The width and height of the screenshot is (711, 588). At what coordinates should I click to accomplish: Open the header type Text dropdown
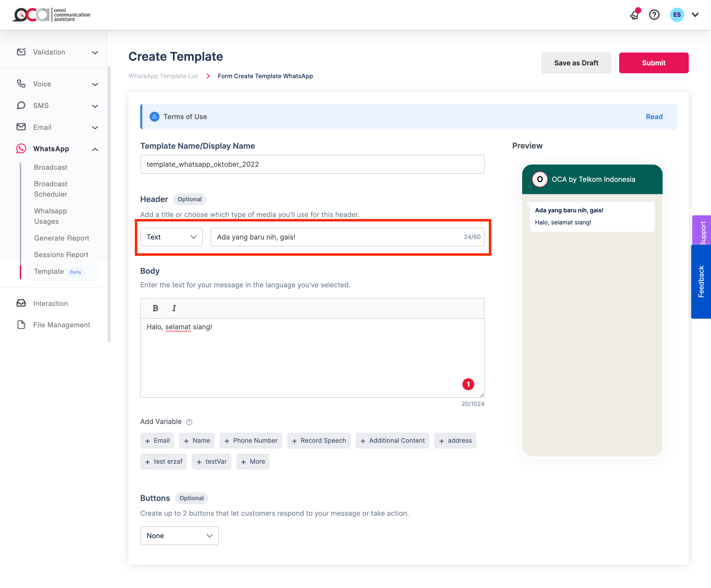coord(171,237)
